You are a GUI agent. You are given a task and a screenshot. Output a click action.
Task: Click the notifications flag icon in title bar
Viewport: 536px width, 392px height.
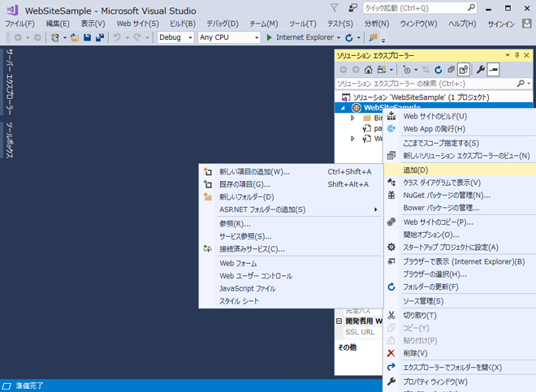tap(335, 8)
